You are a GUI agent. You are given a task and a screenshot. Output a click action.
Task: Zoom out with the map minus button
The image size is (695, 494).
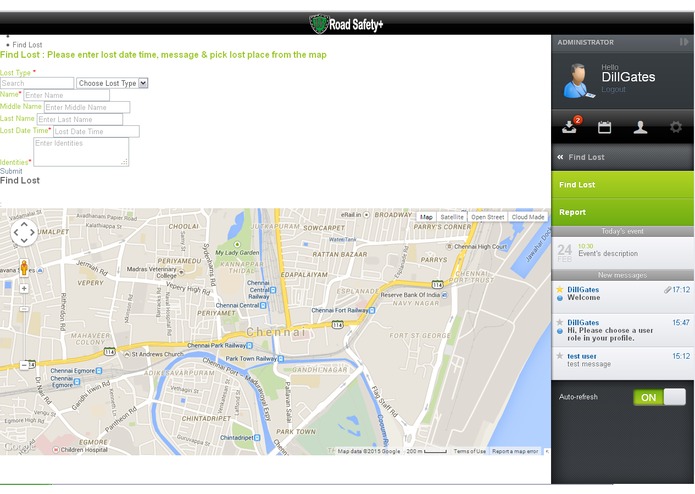tap(24, 366)
